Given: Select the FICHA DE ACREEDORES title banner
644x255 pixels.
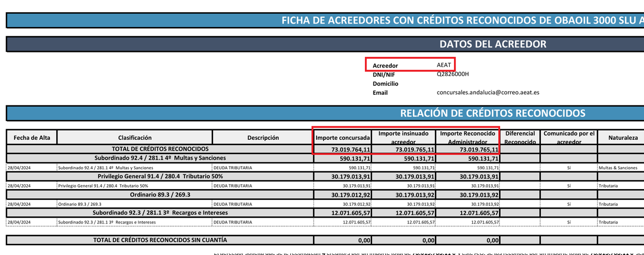Looking at the screenshot, I should tap(325, 20).
